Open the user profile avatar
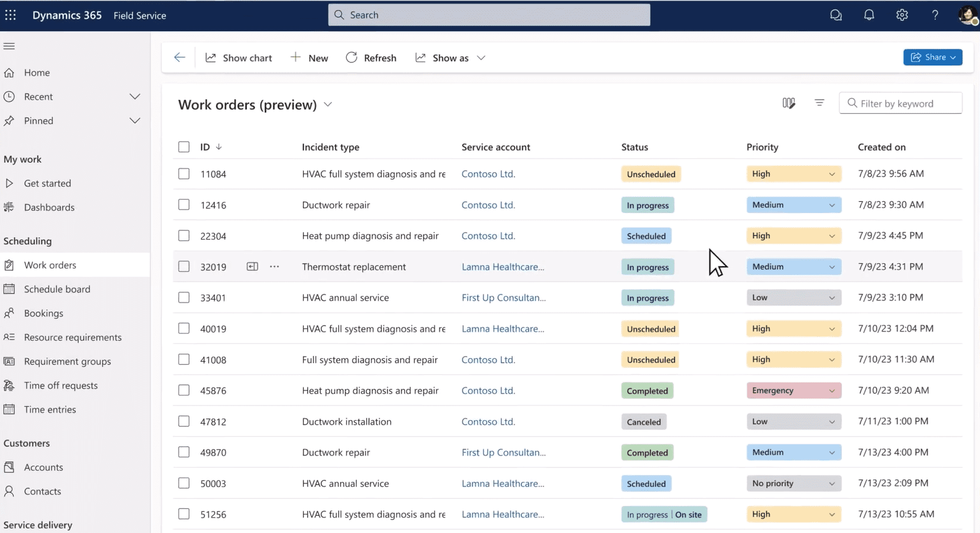 (x=968, y=15)
